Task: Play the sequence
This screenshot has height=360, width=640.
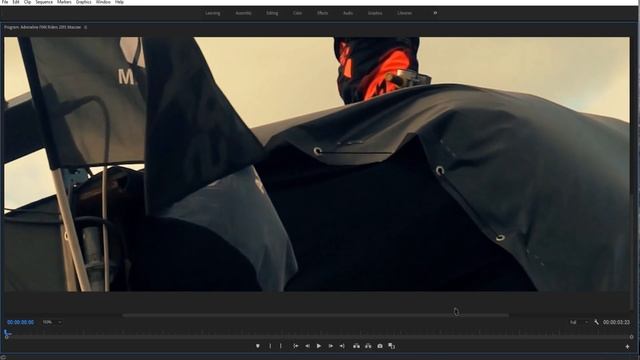Action: 319,346
